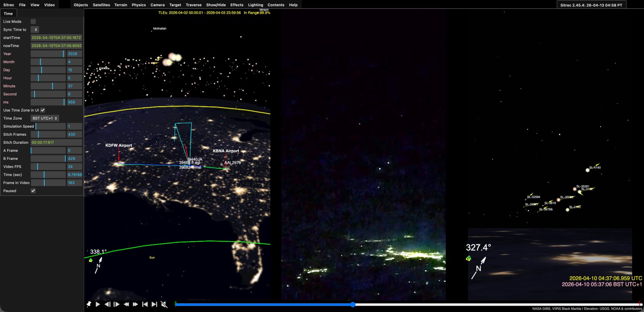This screenshot has height=312, width=644.
Task: Step forward one frame
Action: (117, 304)
